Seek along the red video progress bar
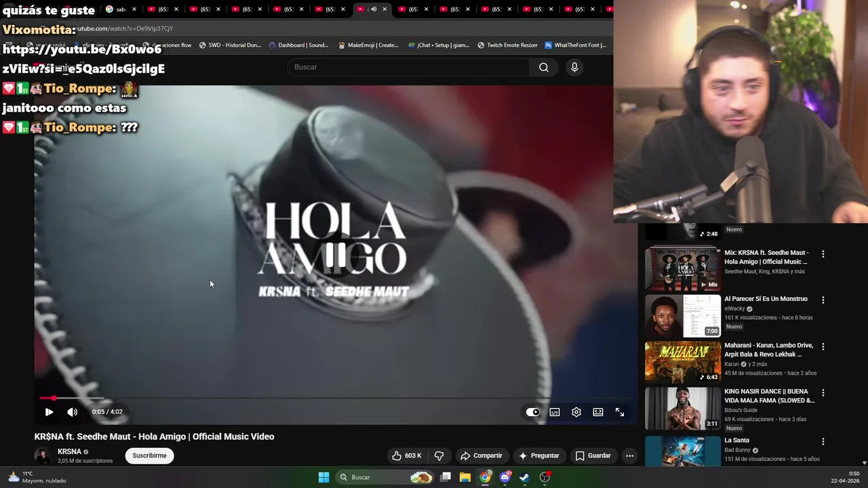 [335, 398]
